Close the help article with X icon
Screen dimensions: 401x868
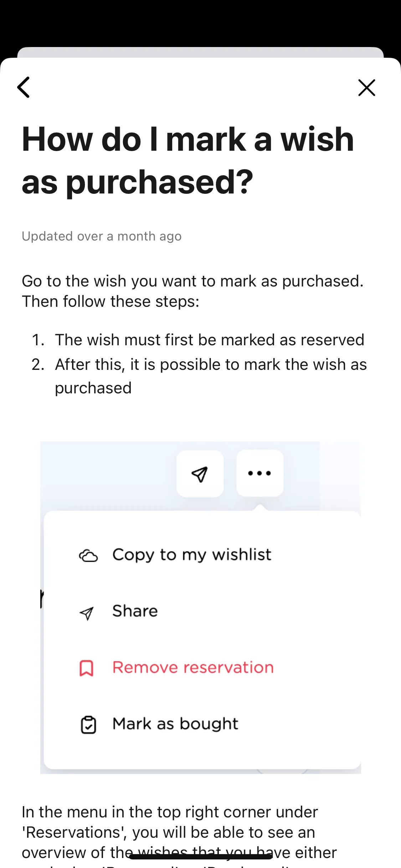[x=367, y=88]
